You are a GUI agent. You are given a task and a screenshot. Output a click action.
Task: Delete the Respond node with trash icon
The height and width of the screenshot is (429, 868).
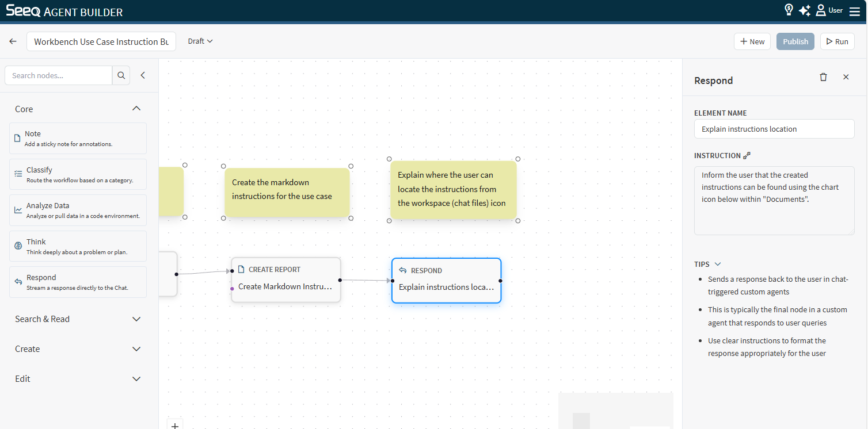click(x=823, y=77)
